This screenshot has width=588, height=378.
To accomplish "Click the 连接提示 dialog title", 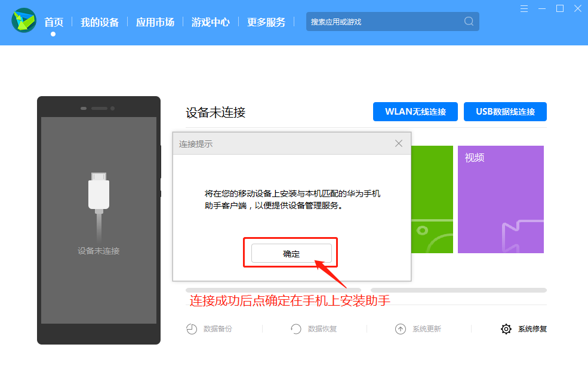I will 196,144.
